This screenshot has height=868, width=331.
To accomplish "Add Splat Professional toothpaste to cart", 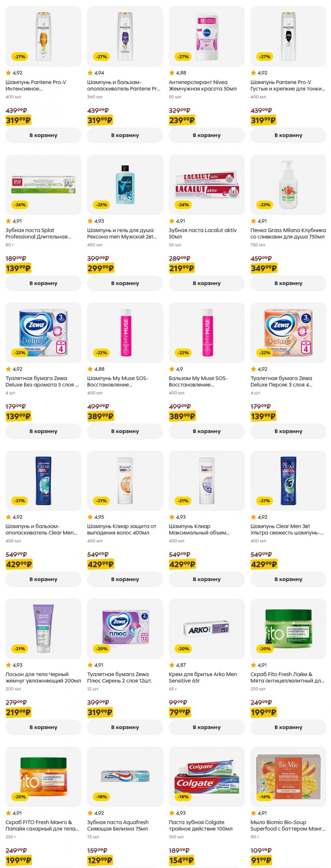I will coord(43,283).
